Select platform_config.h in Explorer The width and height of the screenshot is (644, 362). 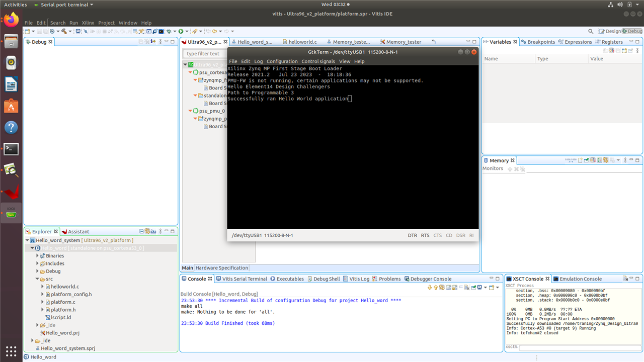[x=68, y=294]
